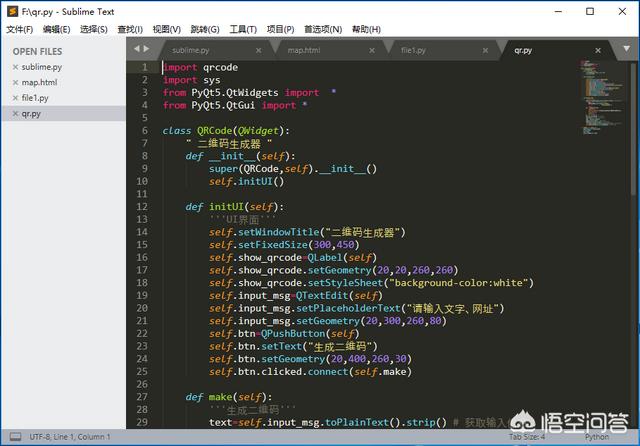Close the file1.py tab
Screen dimensions: 640x446
point(485,50)
